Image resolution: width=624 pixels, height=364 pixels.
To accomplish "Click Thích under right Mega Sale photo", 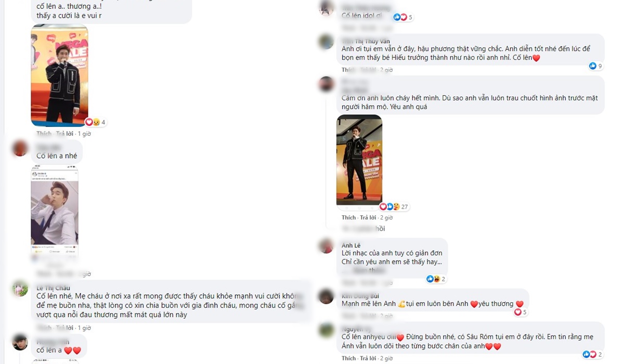I will pyautogui.click(x=348, y=217).
